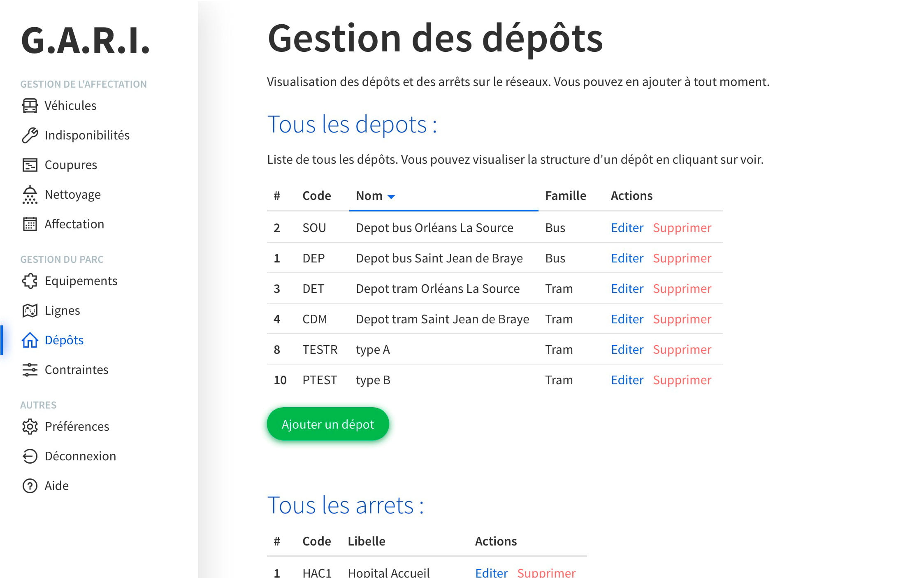Screen dimensions: 924x578
Task: Click the map icon for Lignes
Action: [x=30, y=311]
